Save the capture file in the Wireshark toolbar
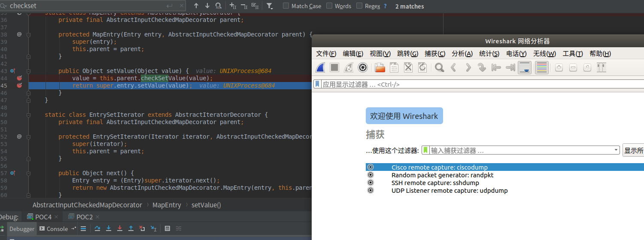 394,67
